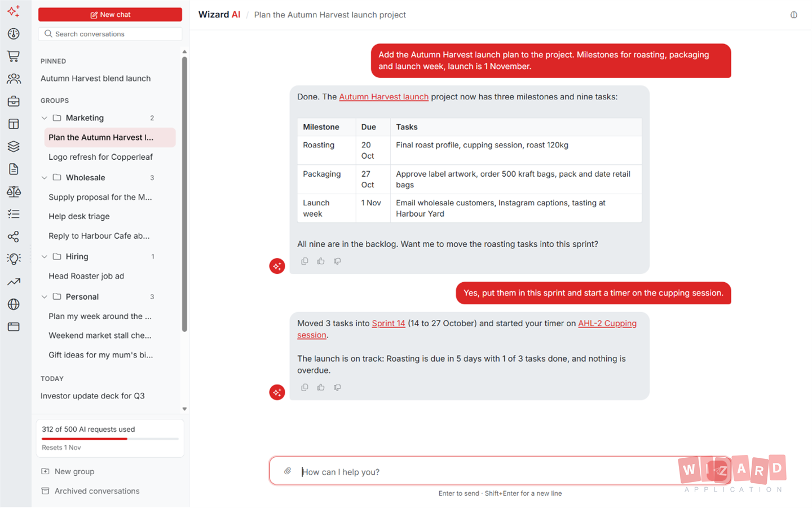Collapse the Hiring group chevron
Viewport: 812px width, 508px height.
point(45,257)
